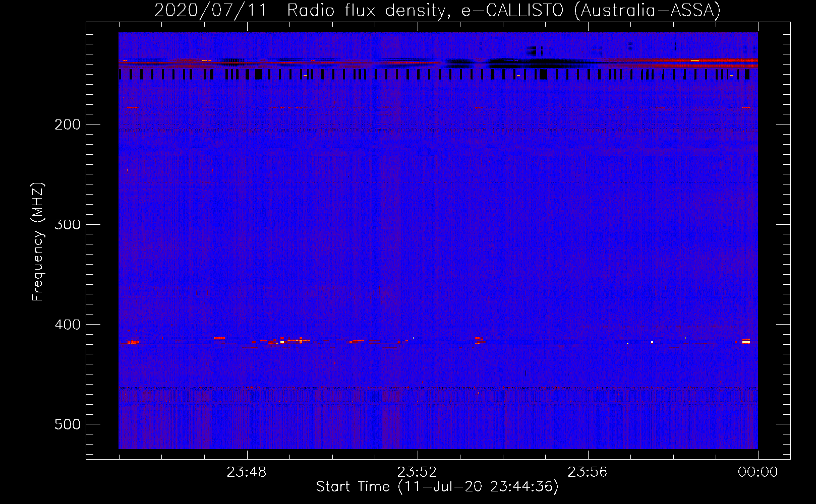Click the 200 frequency tick label
816x504 pixels.
(68, 124)
